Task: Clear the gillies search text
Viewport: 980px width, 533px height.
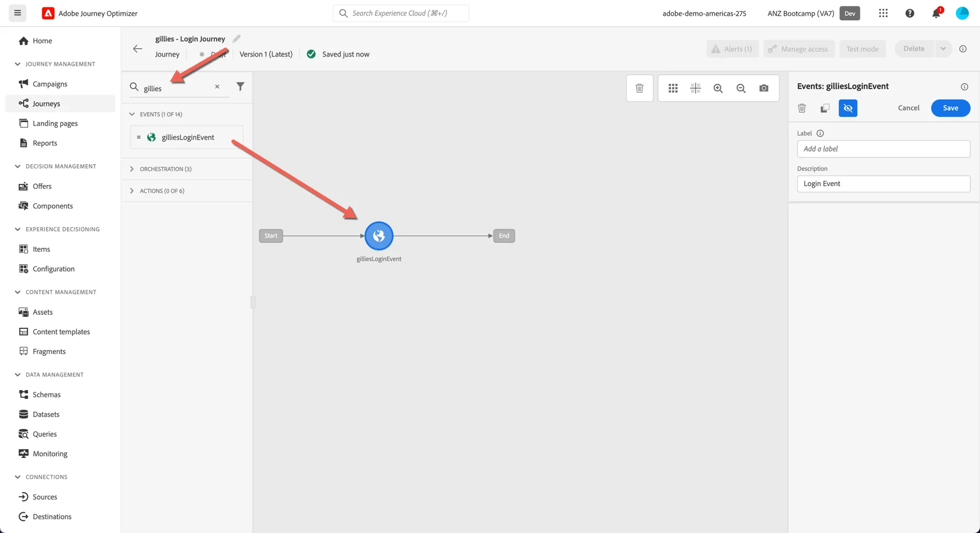Action: click(x=217, y=86)
